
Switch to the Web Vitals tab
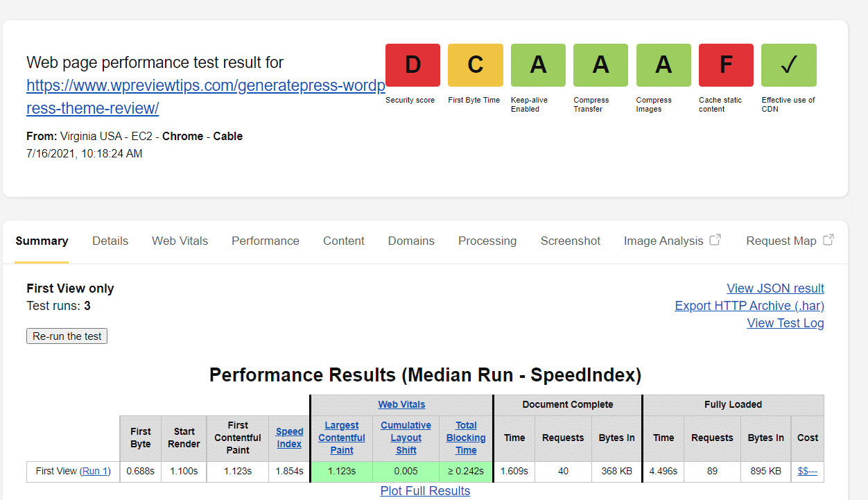[180, 241]
